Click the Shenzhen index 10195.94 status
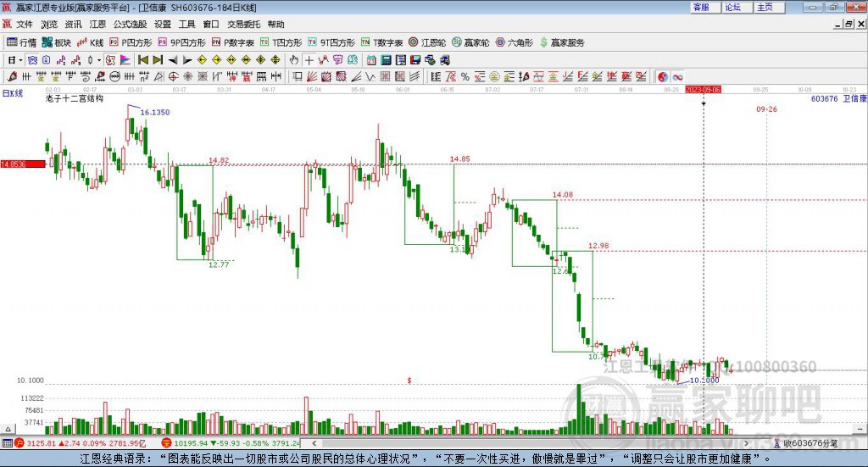 [x=232, y=443]
